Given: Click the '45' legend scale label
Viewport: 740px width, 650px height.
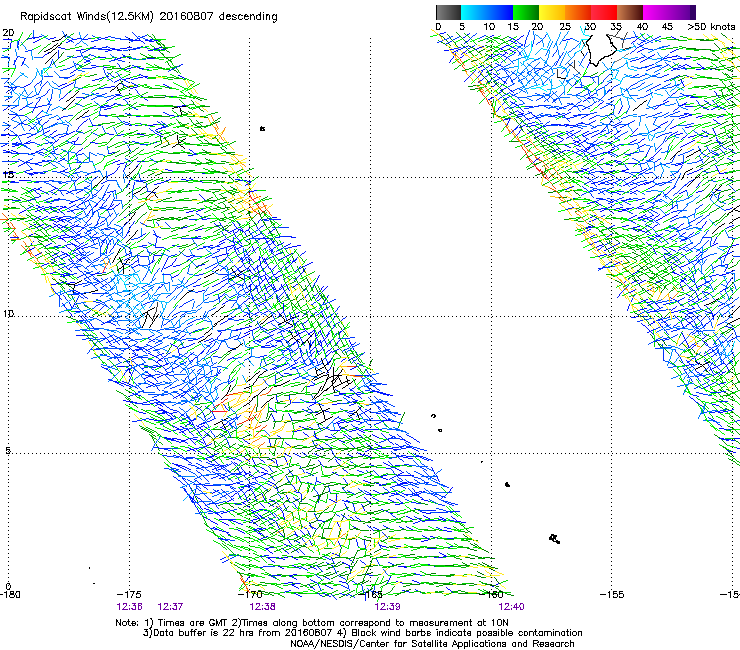Looking at the screenshot, I should click(x=667, y=27).
